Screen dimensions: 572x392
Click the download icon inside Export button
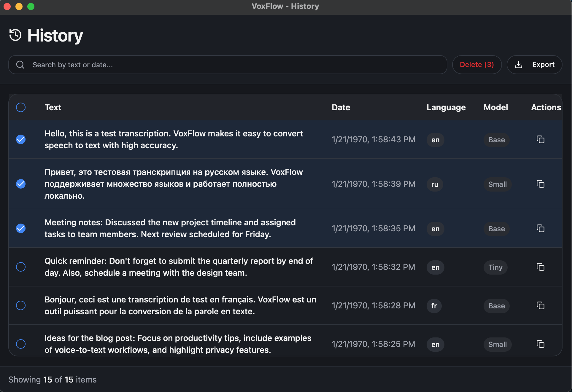tap(519, 65)
